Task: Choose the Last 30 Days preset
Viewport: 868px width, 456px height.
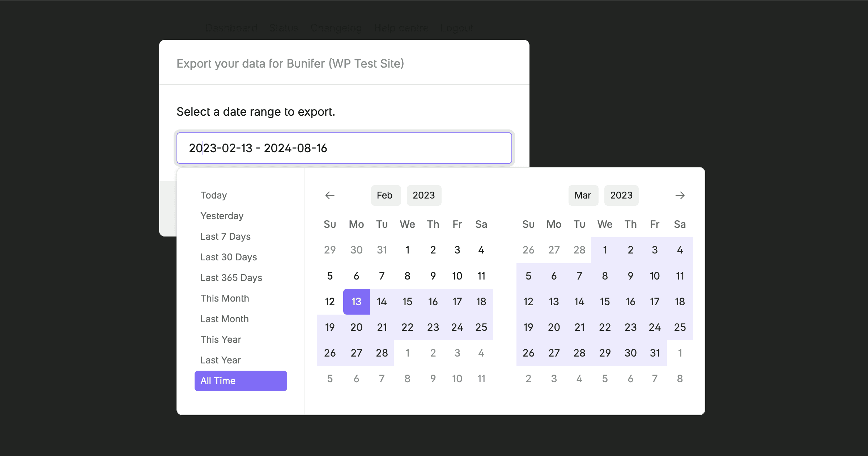Action: point(229,257)
